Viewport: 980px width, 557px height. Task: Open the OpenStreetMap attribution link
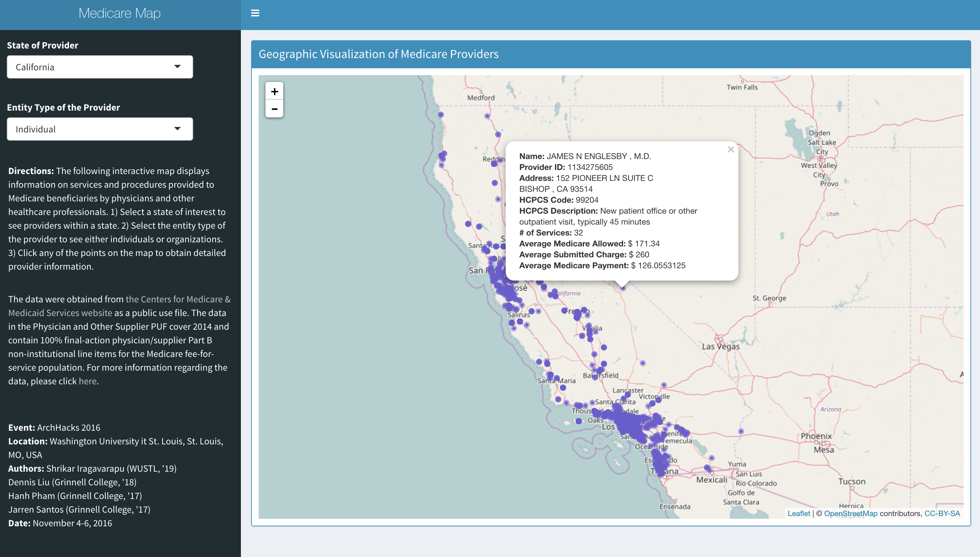(850, 513)
